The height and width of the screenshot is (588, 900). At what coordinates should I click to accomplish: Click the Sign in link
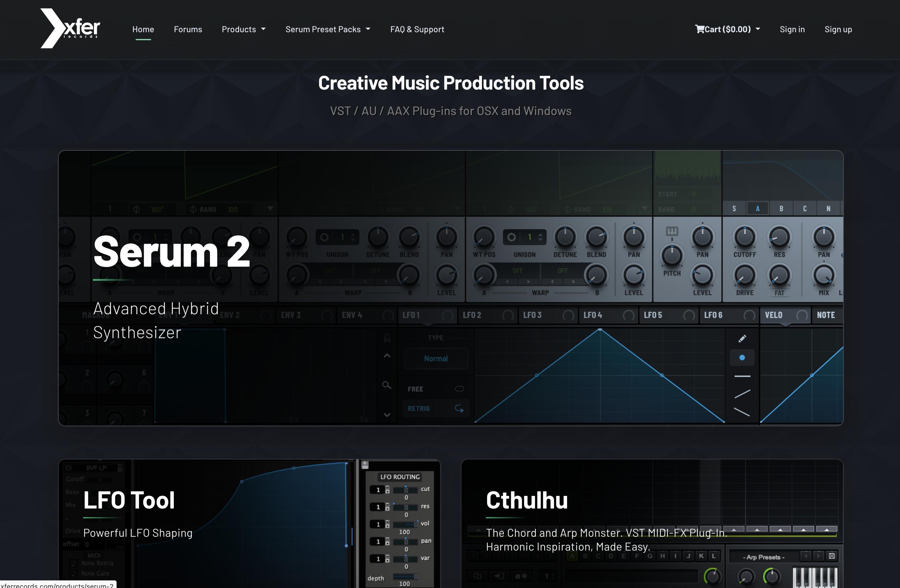pyautogui.click(x=792, y=29)
